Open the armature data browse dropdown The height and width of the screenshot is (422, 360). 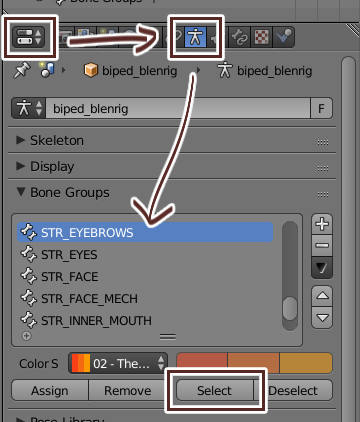click(x=29, y=108)
